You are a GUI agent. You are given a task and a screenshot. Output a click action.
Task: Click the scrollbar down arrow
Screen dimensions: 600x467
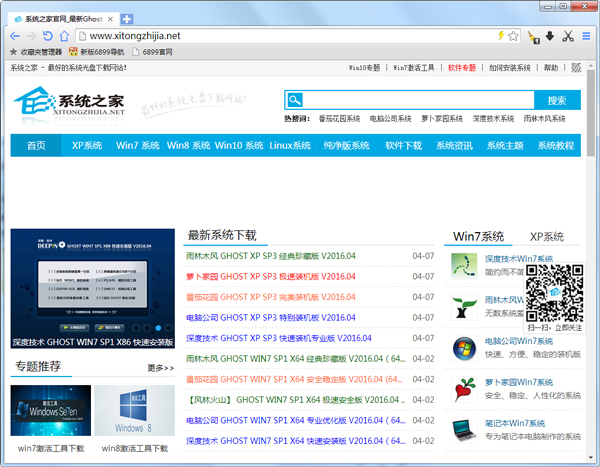tap(591, 457)
